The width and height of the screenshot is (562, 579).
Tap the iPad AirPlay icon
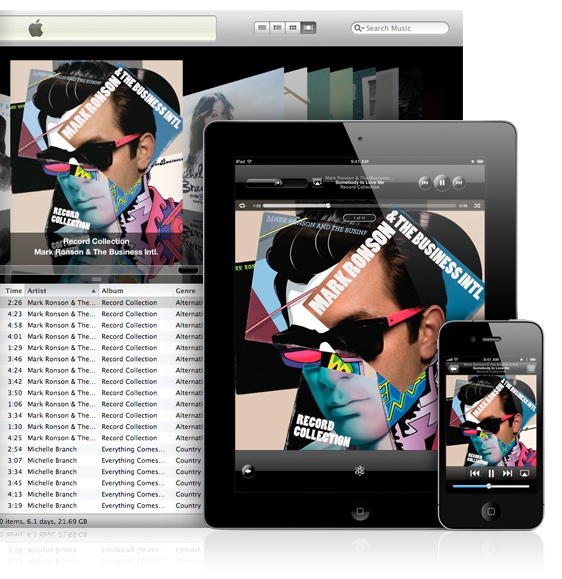point(317,182)
